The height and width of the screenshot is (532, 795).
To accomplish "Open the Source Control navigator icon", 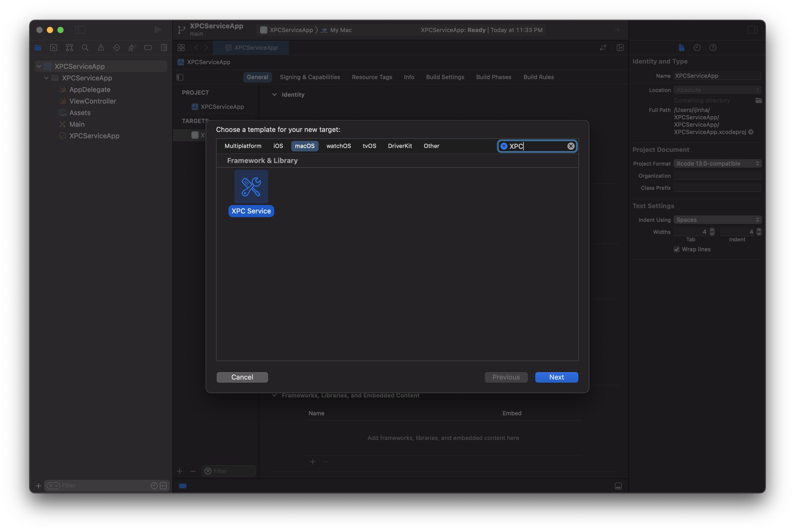I will pos(54,48).
